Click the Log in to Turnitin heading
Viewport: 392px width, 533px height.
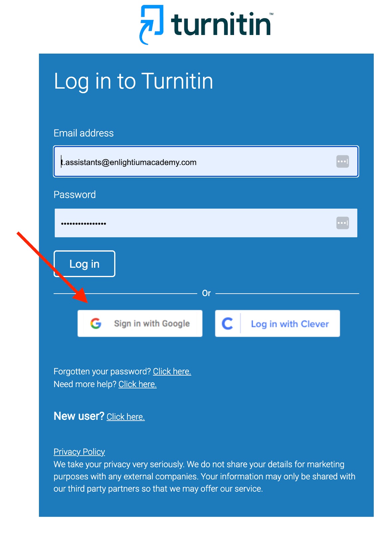(x=133, y=81)
